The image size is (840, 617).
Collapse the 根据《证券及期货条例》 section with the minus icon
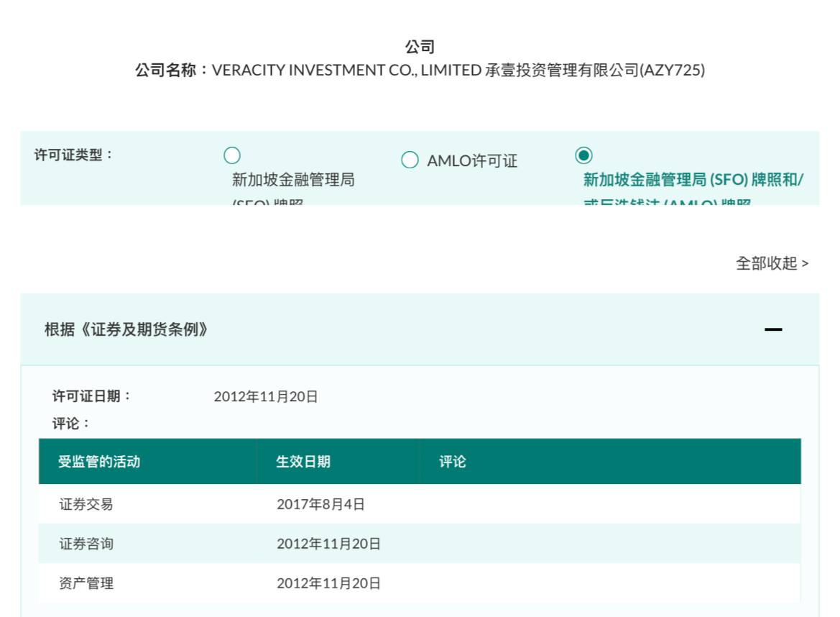(773, 329)
